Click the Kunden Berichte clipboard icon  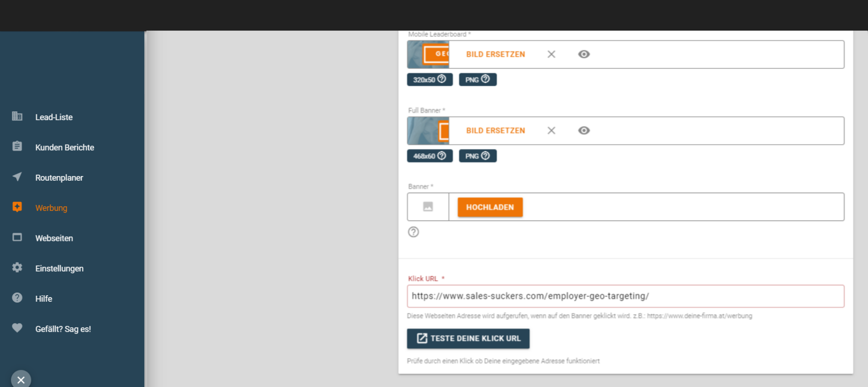coord(17,146)
